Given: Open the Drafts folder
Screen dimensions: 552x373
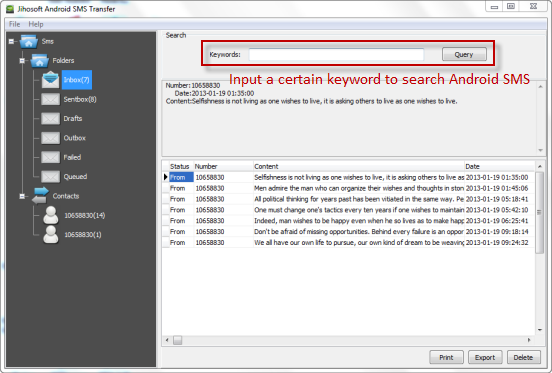Looking at the screenshot, I should pyautogui.click(x=73, y=119).
